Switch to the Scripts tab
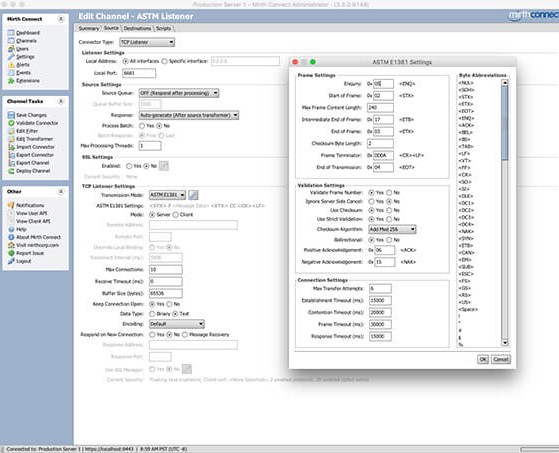This screenshot has width=559, height=453. [164, 29]
